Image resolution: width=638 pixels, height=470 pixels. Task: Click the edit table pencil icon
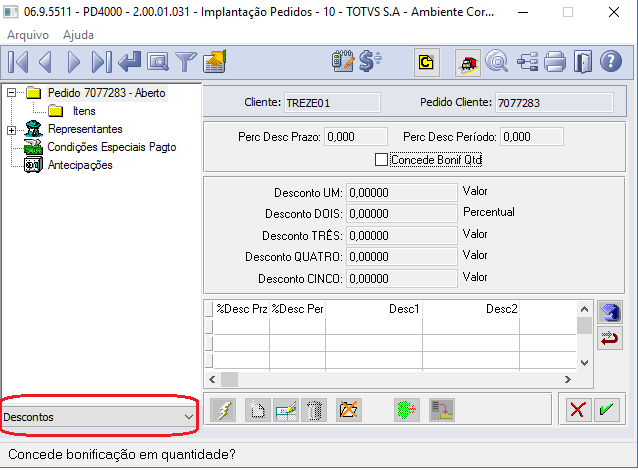(286, 410)
